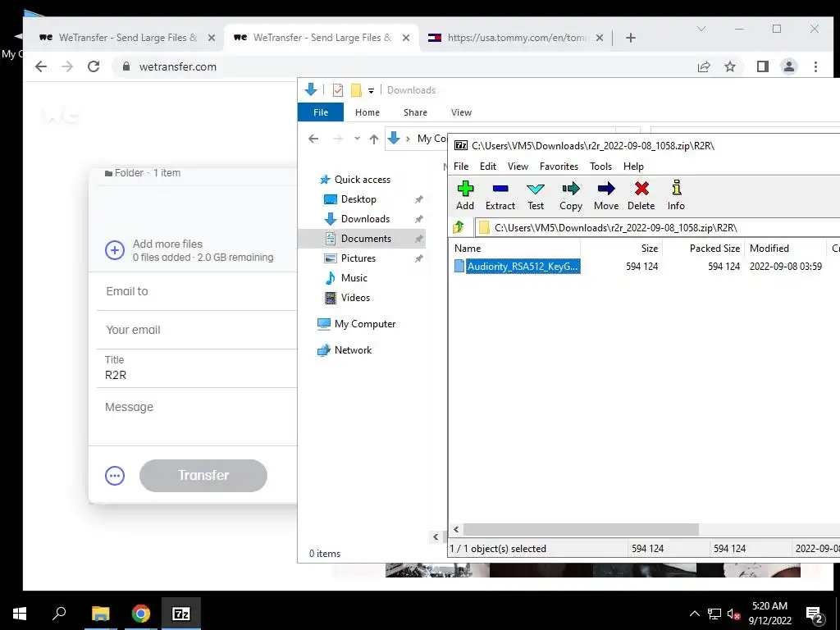Click the Properties icon in Explorer title bar
Screen dimensions: 840x630
337,90
